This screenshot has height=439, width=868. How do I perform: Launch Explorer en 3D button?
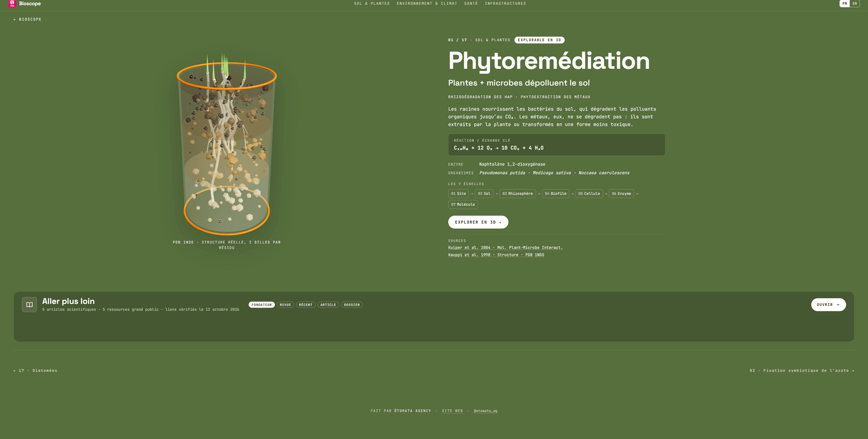(478, 222)
